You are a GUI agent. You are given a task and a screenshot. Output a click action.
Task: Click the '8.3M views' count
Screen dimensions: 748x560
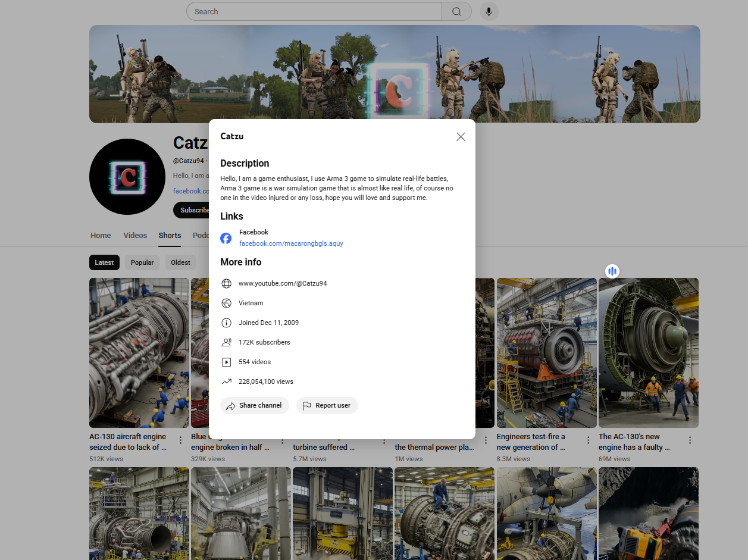click(514, 459)
